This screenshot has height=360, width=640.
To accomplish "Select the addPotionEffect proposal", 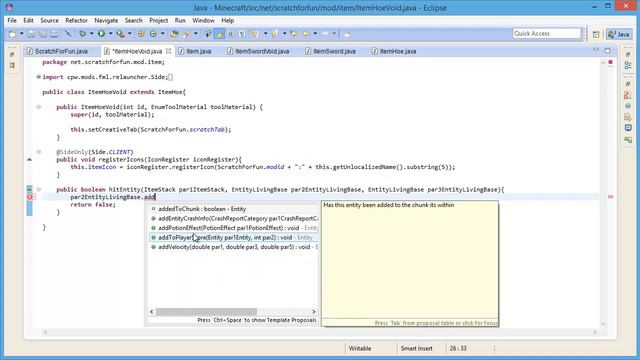I will [233, 228].
